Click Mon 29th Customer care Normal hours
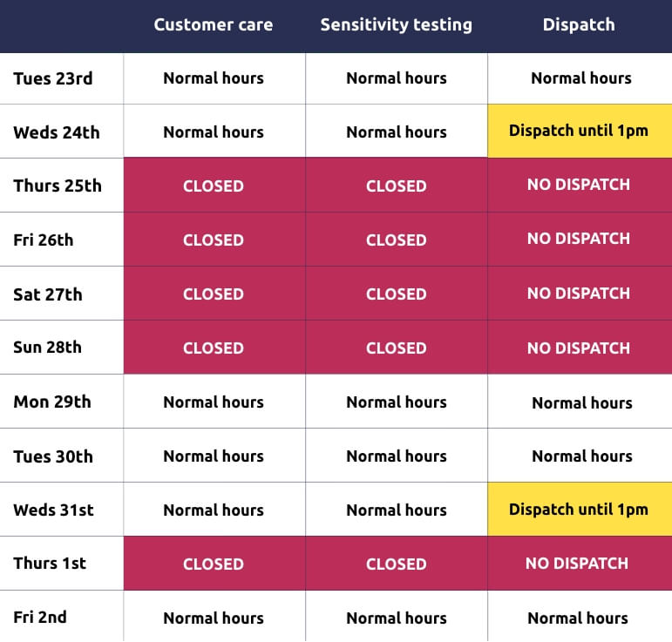The height and width of the screenshot is (642, 672). click(x=214, y=402)
